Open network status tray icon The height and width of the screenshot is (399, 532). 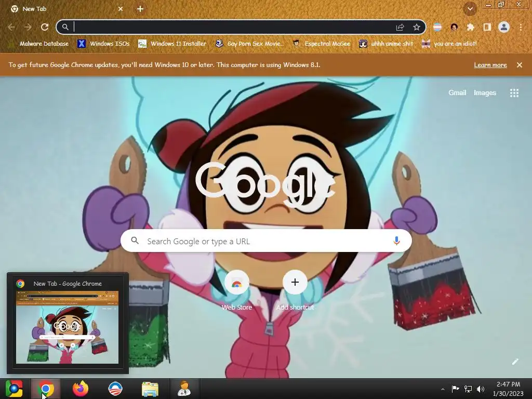468,389
